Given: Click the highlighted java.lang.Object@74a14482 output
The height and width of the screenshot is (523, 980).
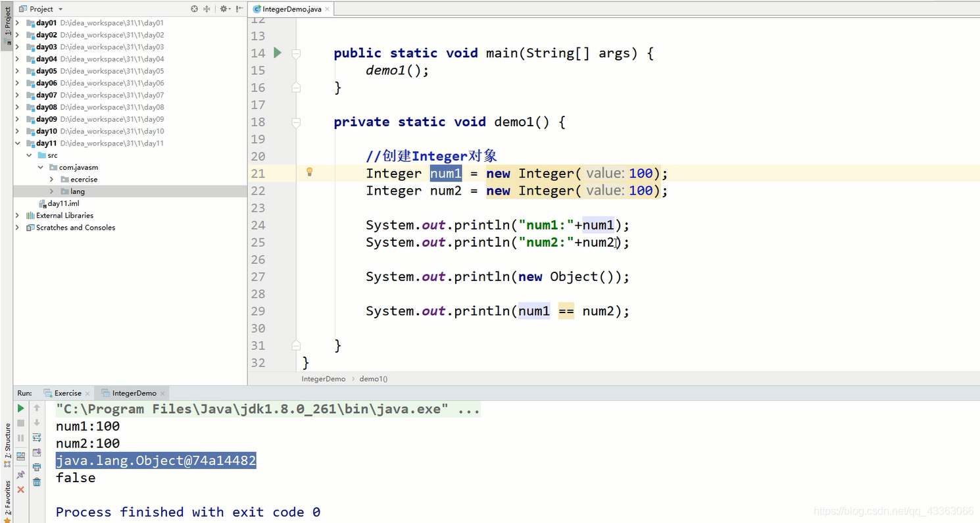Looking at the screenshot, I should (156, 461).
